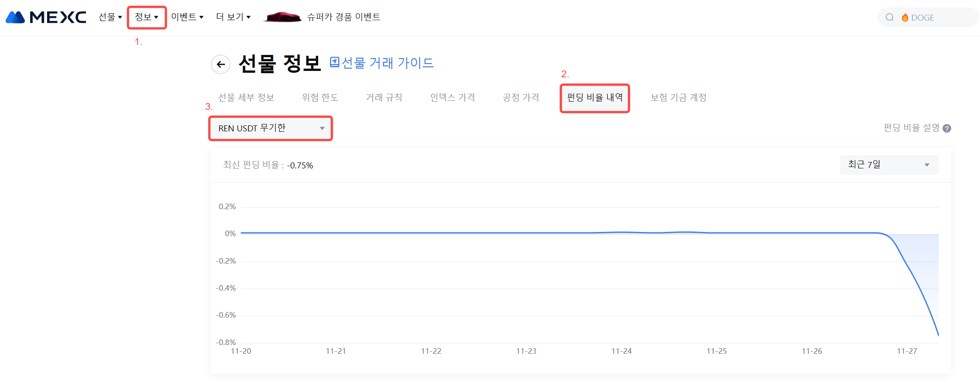Screen dimensions: 980x383
Task: Click the DOGE search input field
Action: click(942, 17)
